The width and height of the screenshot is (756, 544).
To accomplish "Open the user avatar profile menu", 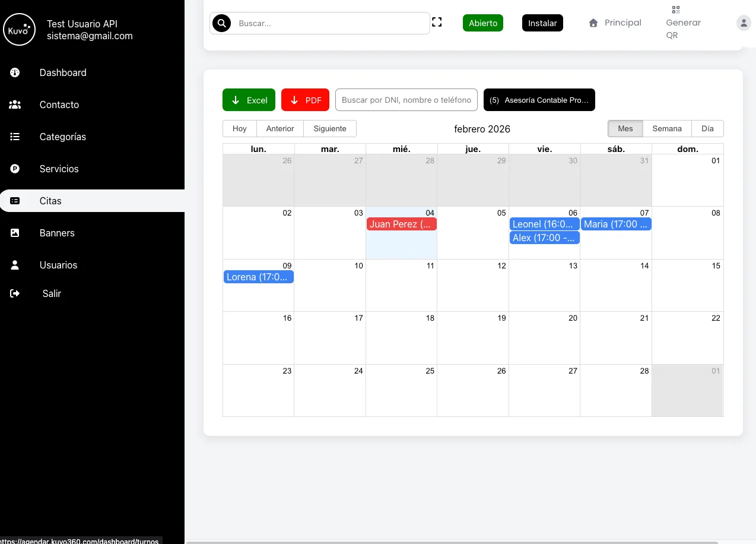I will click(744, 23).
